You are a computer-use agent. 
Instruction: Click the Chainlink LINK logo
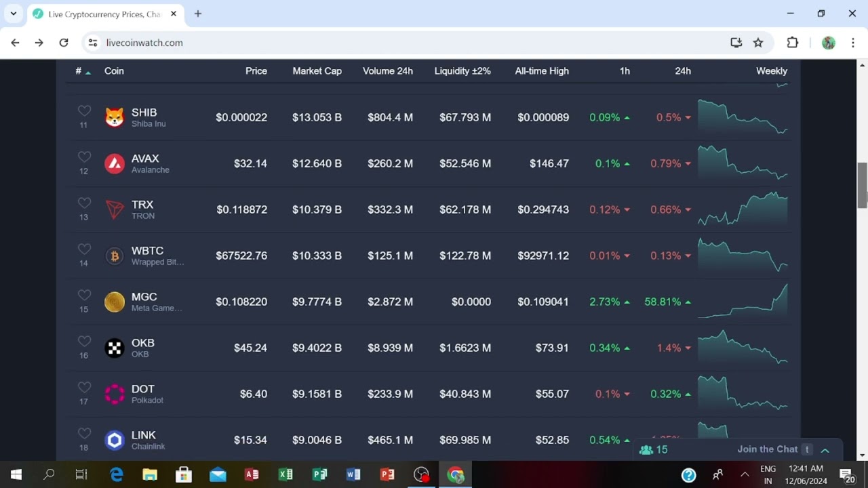point(115,440)
